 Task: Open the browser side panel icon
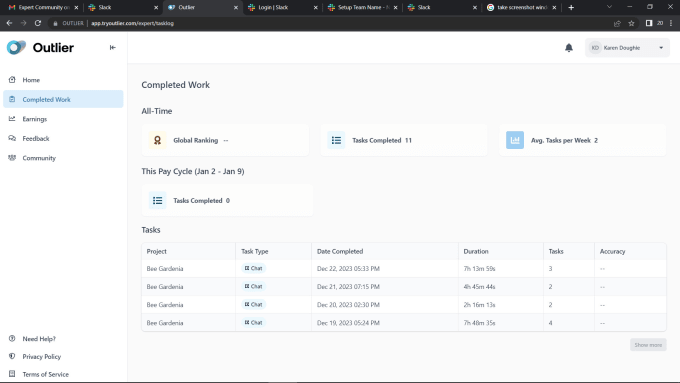point(649,23)
